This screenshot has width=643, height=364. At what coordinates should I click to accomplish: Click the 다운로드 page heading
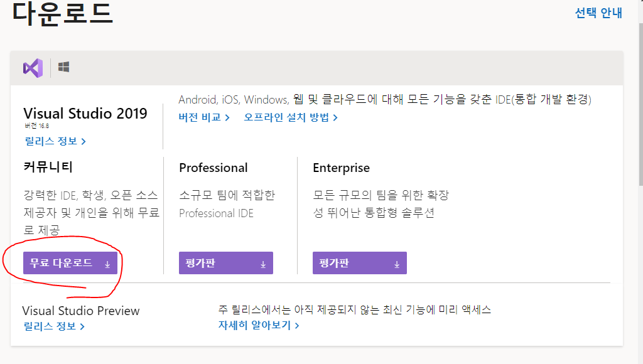[62, 13]
